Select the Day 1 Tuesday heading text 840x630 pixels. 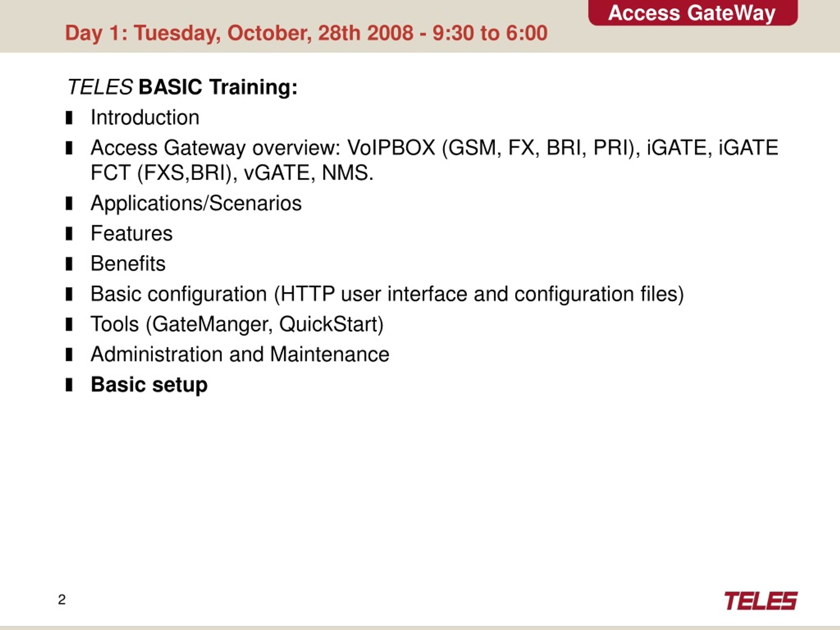coord(306,33)
